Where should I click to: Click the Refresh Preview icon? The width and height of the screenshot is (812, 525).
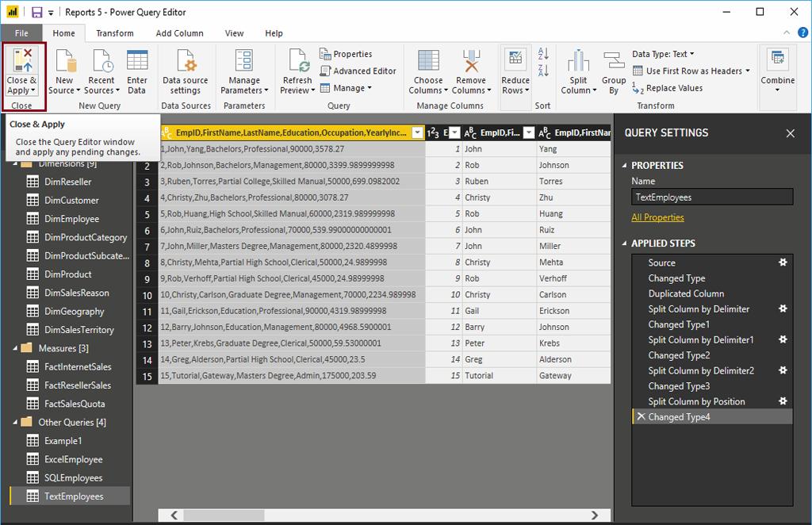pyautogui.click(x=298, y=62)
